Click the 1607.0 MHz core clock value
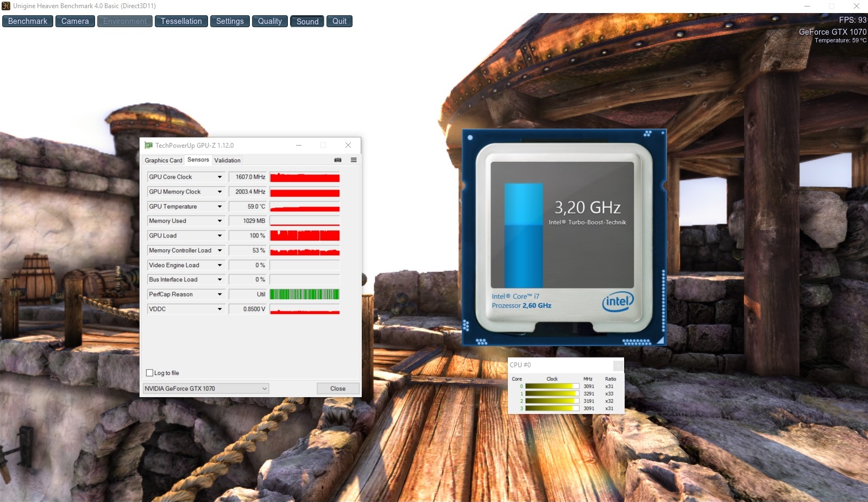The height and width of the screenshot is (502, 868). 248,177
